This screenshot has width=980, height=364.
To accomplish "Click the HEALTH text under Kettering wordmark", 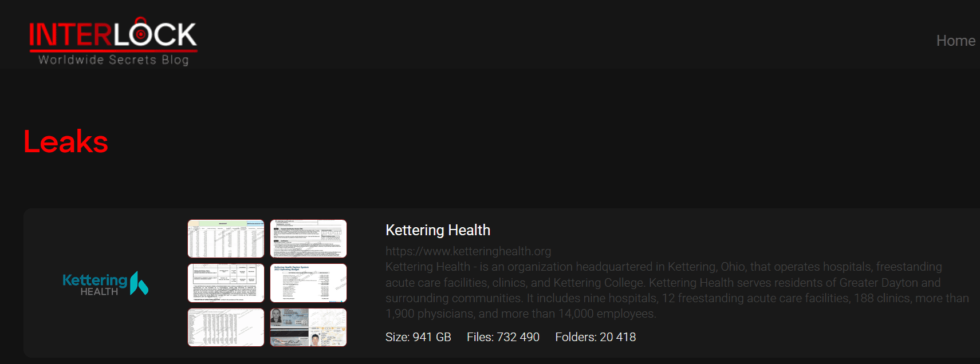I will (99, 292).
